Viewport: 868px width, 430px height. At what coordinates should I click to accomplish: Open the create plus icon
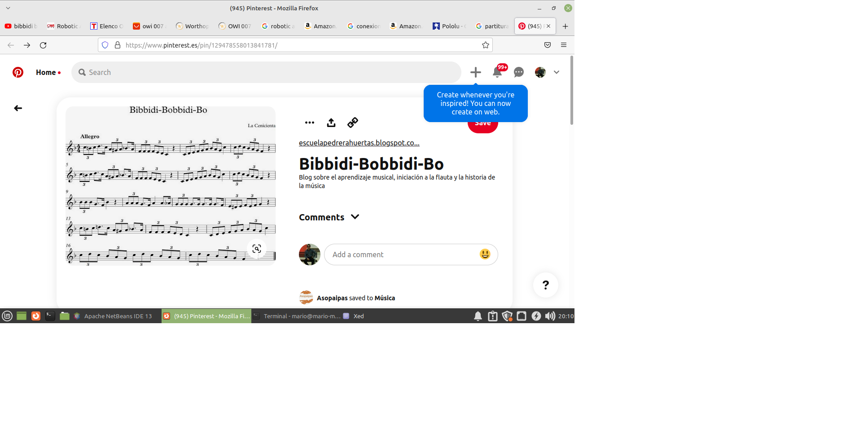point(476,72)
